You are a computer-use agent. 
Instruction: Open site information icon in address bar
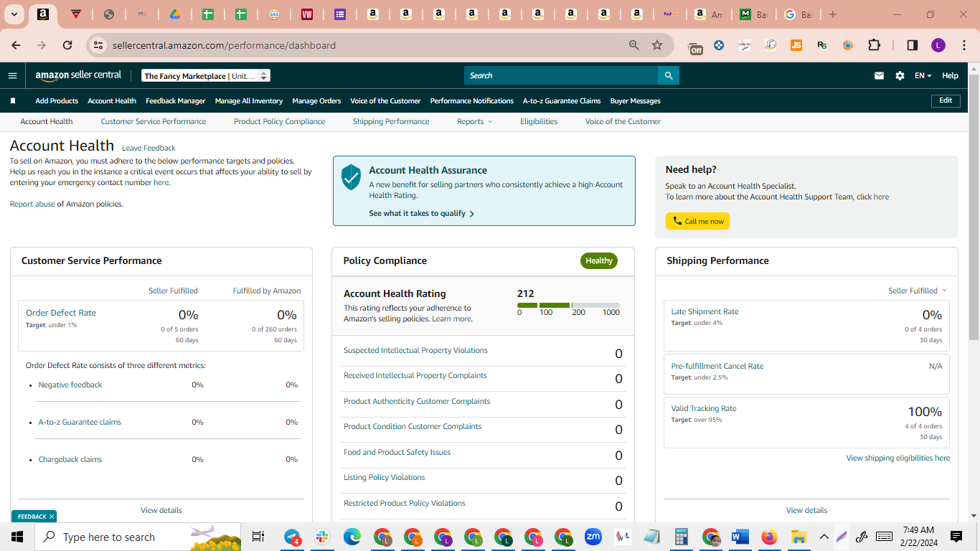click(99, 45)
